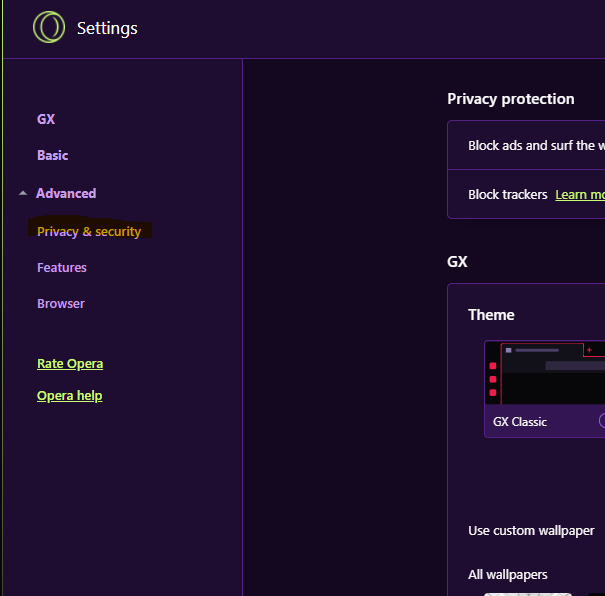The image size is (605, 596).
Task: Go to Basic settings in sidebar
Action: (52, 155)
